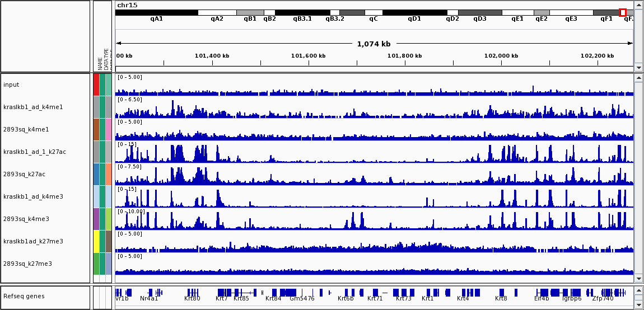Image resolution: width=644 pixels, height=310 pixels.
Task: Click the yellow attribute swatch of kraslkb1ad_k27me3
Action: pyautogui.click(x=96, y=241)
